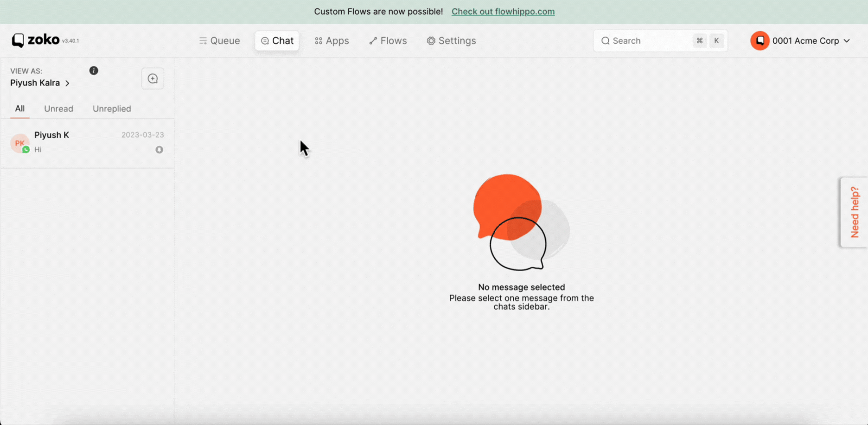Viewport: 868px width, 425px height.
Task: Click the Acme Corp account avatar icon
Action: pos(759,41)
